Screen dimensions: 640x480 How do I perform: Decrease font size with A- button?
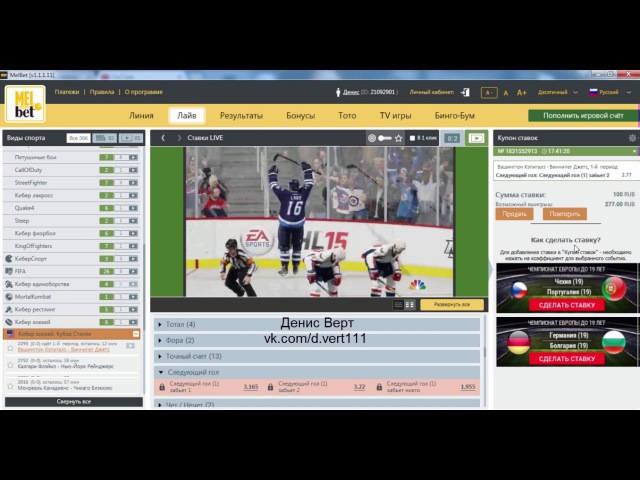pyautogui.click(x=489, y=93)
